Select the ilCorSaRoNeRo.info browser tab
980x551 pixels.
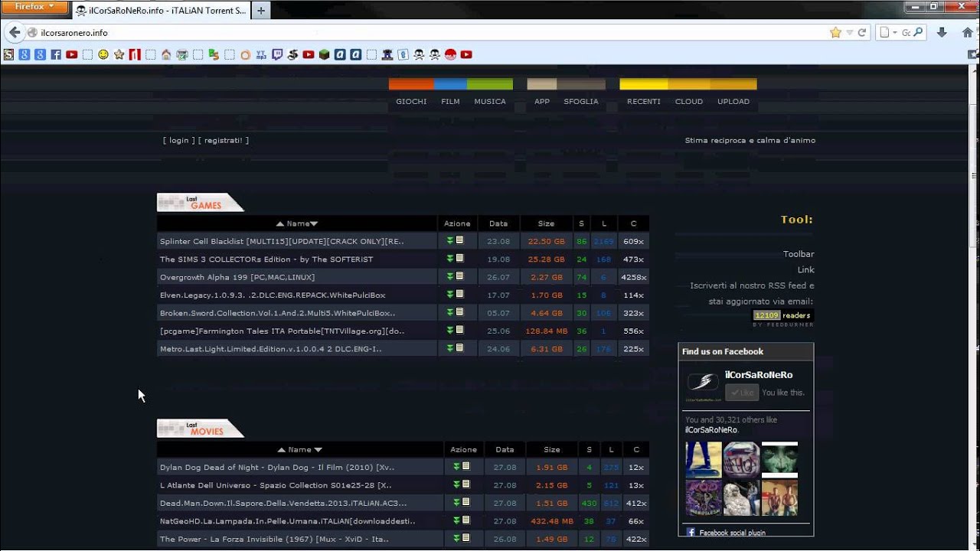point(161,11)
